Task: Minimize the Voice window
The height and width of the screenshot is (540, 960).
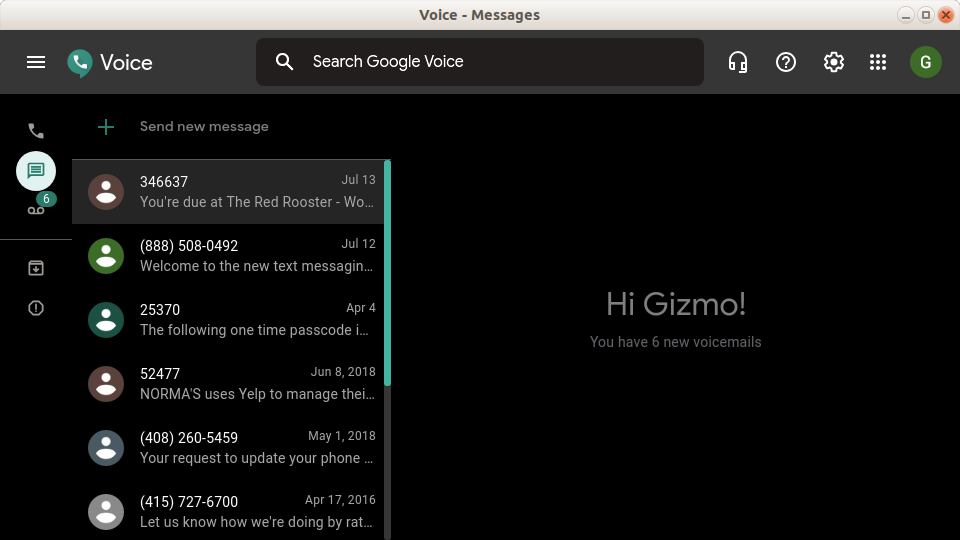Action: pos(906,15)
